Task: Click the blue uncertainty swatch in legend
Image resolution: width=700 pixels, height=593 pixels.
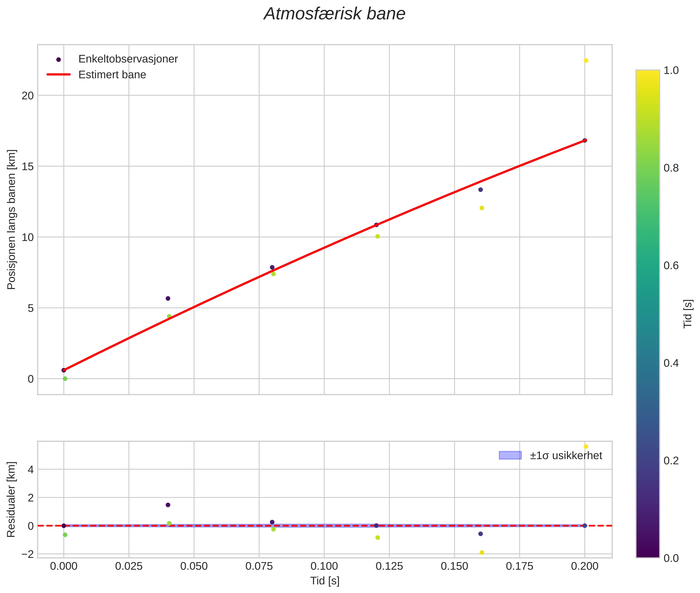Action: (510, 455)
